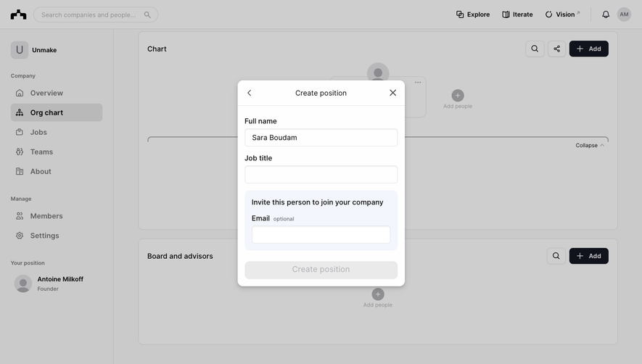Open About in the sidebar
Viewport: 642px width, 364px height.
click(x=57, y=172)
